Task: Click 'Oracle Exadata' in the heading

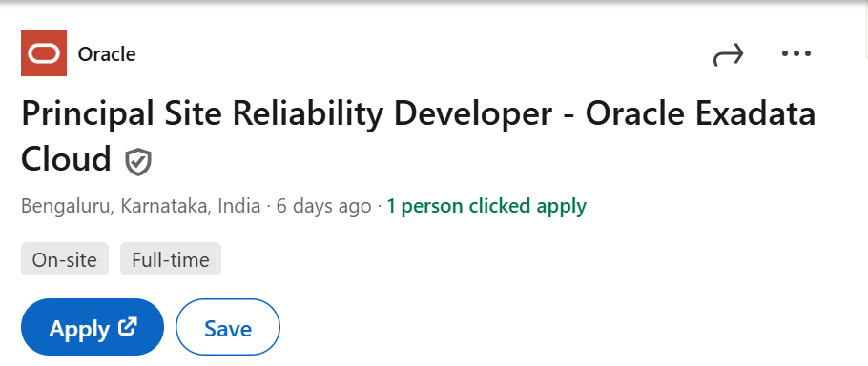Action: [x=701, y=112]
